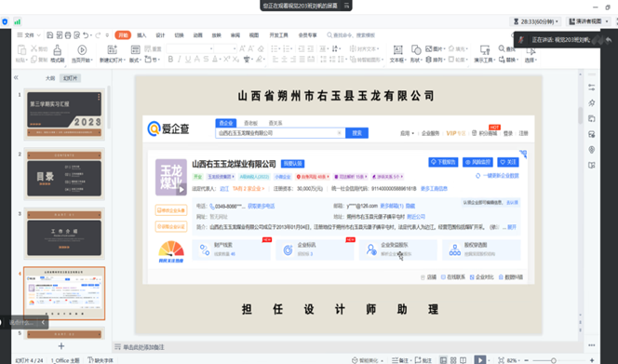Toggle Bold formatting

170,60
